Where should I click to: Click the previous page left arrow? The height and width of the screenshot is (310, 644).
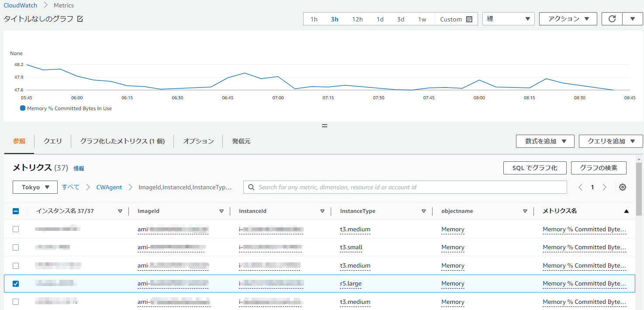pos(580,187)
